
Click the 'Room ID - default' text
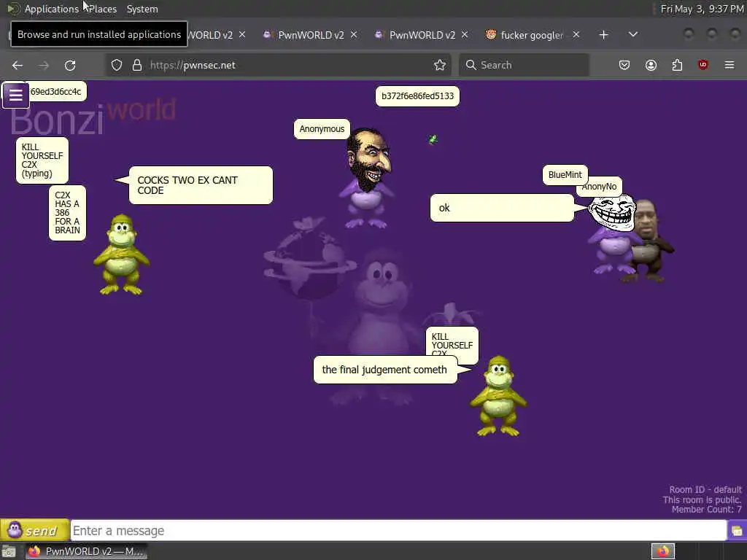pyautogui.click(x=705, y=489)
